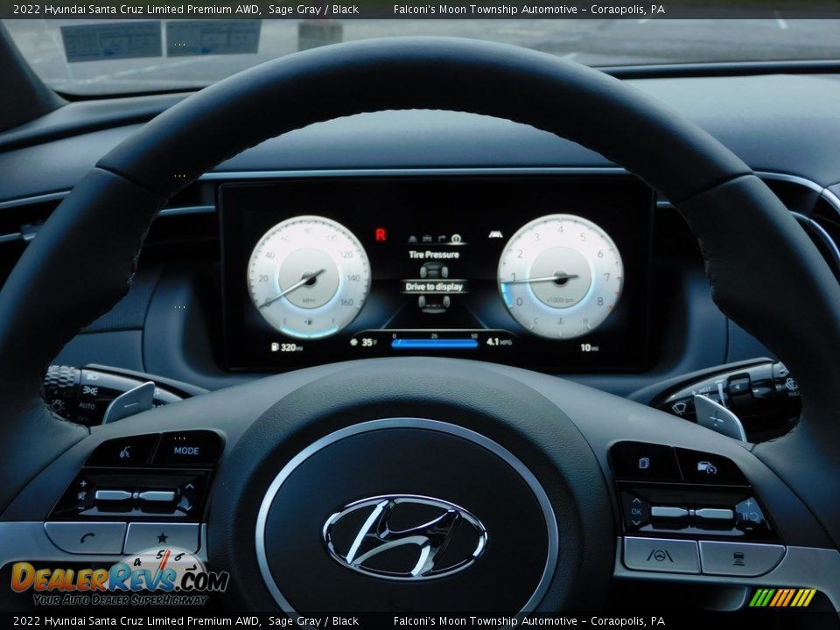The height and width of the screenshot is (630, 840).
Task: Push the star custom button
Action: [x=163, y=538]
